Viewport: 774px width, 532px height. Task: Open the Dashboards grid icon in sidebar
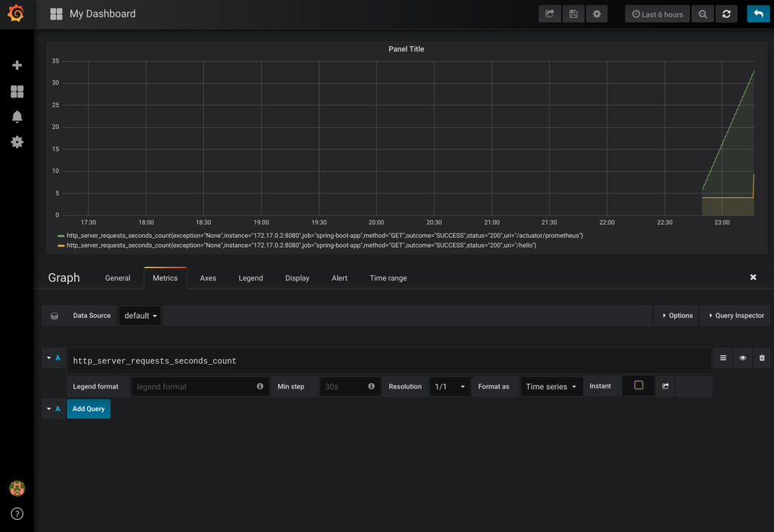click(17, 91)
